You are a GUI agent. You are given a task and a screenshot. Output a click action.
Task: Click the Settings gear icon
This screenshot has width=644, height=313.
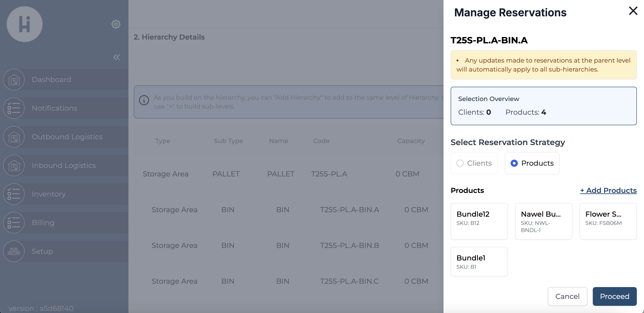116,24
